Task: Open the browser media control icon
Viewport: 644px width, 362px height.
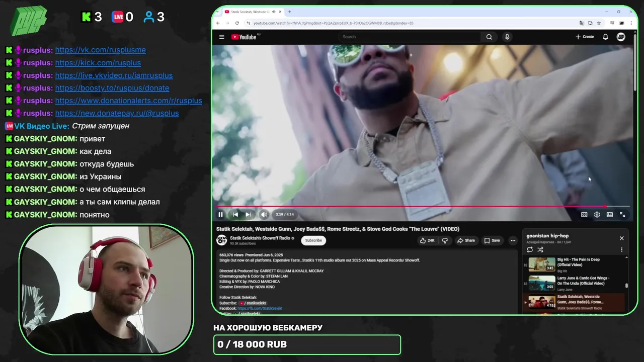Action: click(612, 23)
